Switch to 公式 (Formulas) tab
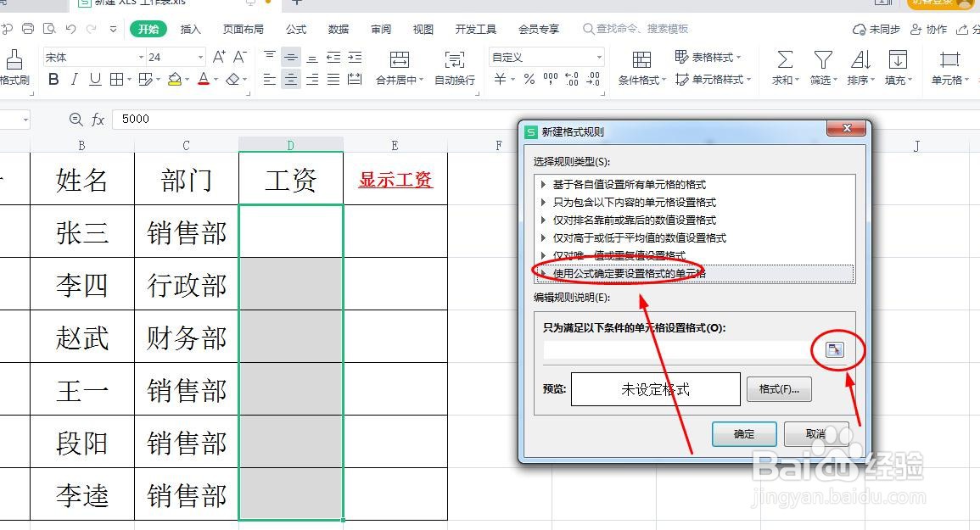Image resolution: width=980 pixels, height=530 pixels. coord(295,29)
